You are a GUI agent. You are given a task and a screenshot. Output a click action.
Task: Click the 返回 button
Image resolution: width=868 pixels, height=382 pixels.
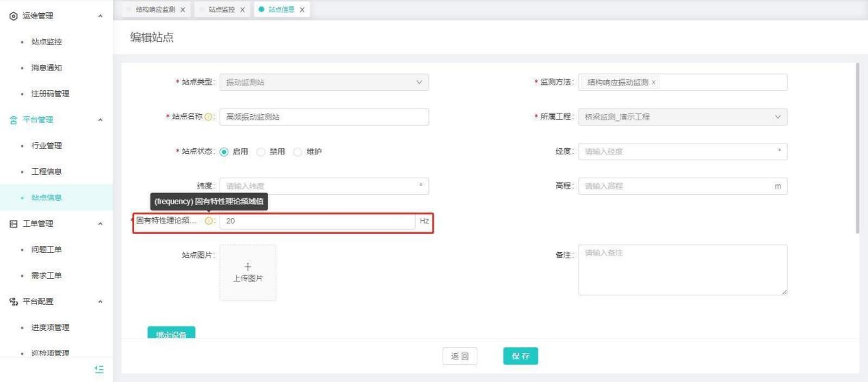460,356
